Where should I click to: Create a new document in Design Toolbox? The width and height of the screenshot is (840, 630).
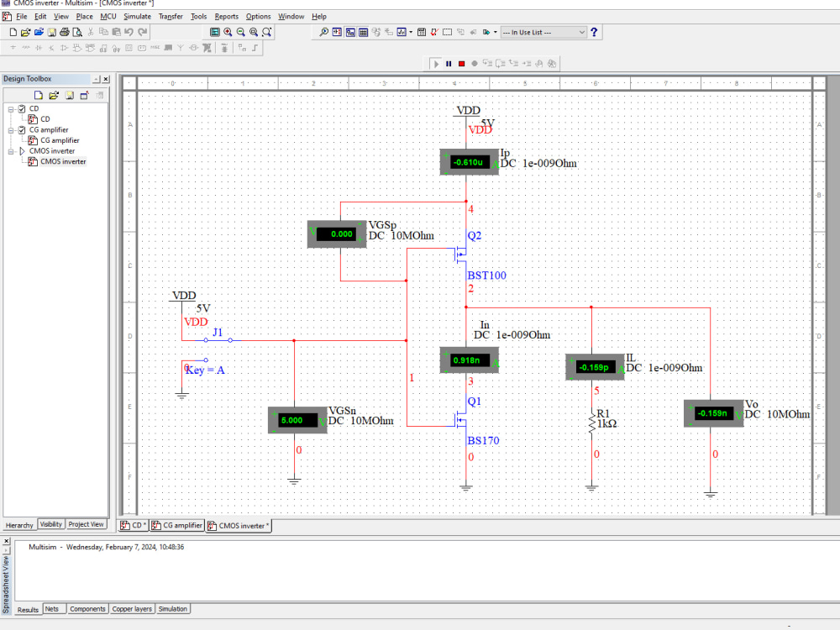pos(37,95)
